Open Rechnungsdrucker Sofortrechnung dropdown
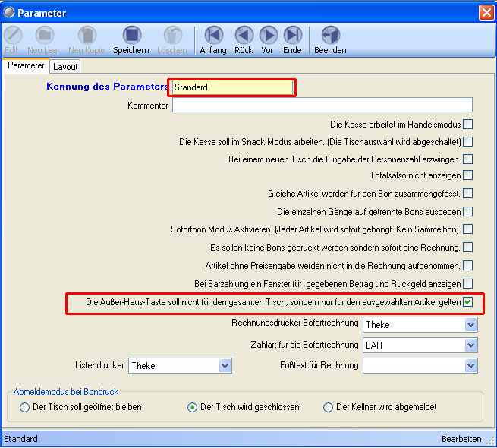The height and width of the screenshot is (448, 497). click(x=470, y=324)
